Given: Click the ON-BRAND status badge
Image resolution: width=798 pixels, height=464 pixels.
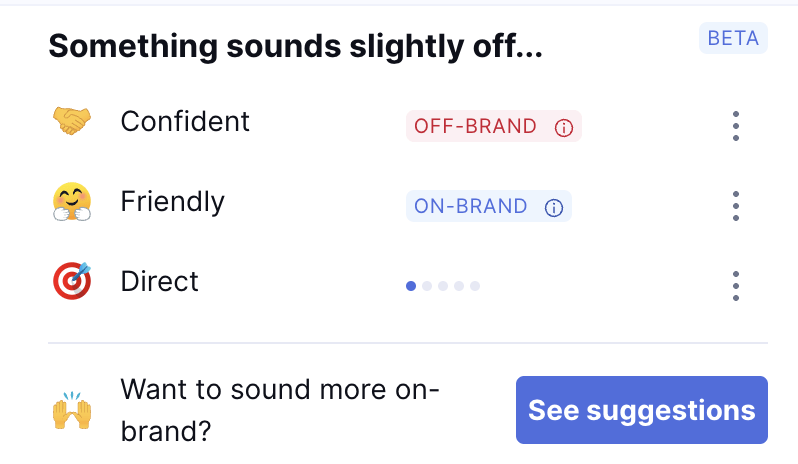Looking at the screenshot, I should point(489,206).
